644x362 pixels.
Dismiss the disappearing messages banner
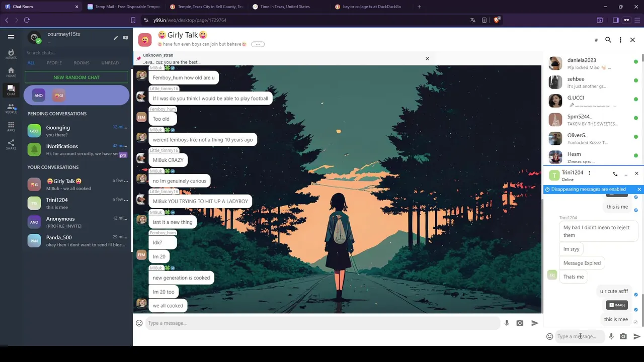tap(639, 190)
